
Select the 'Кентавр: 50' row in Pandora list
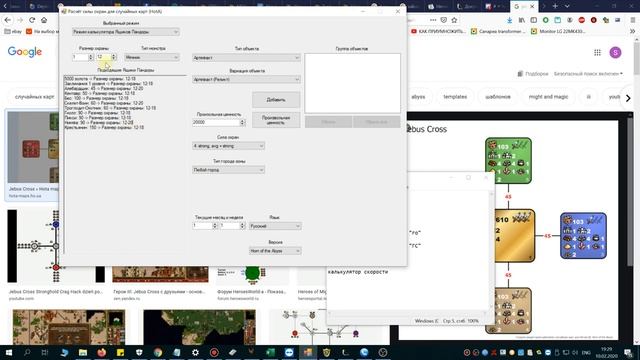click(100, 93)
